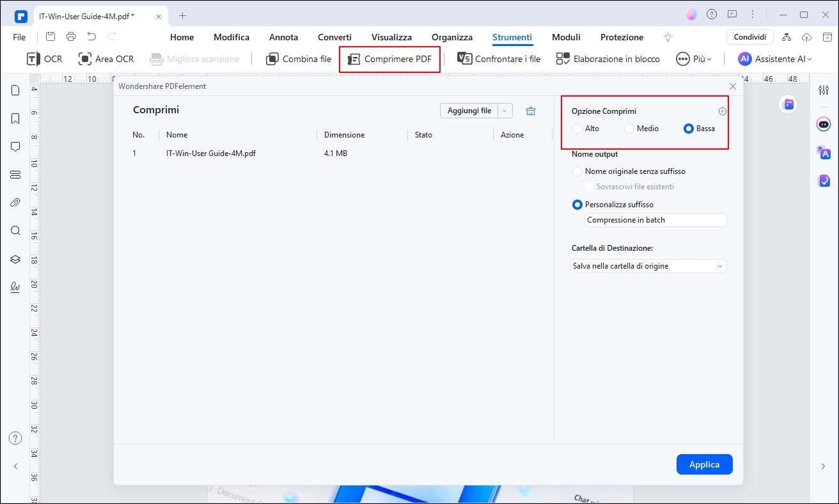The image size is (839, 504).
Task: Open the upload to cloud icon
Action: coord(806,37)
